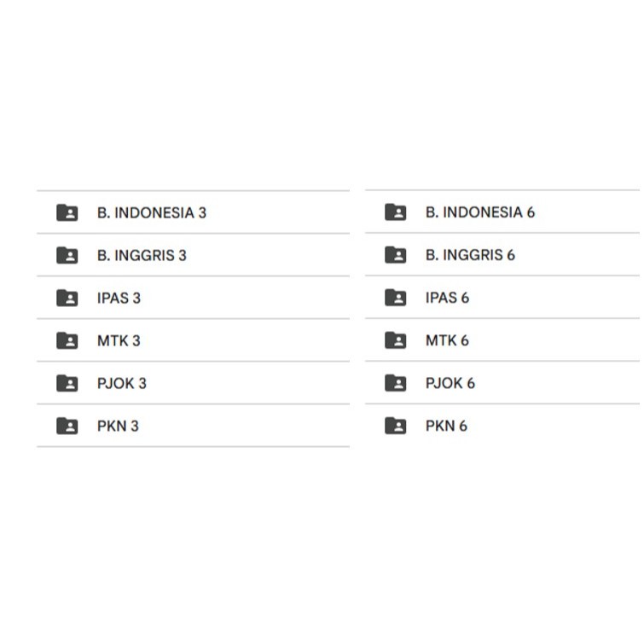Click shared folder icon beside PKN 3
The height and width of the screenshot is (644, 644).
click(67, 426)
